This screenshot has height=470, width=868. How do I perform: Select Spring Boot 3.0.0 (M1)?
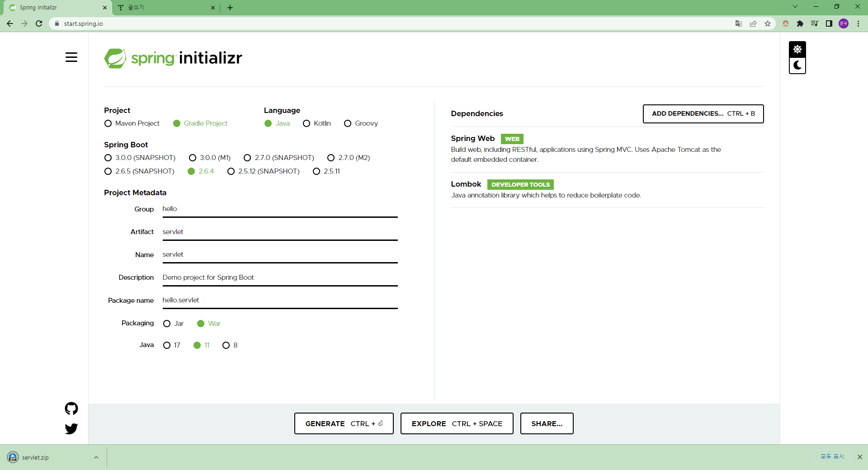210,158
